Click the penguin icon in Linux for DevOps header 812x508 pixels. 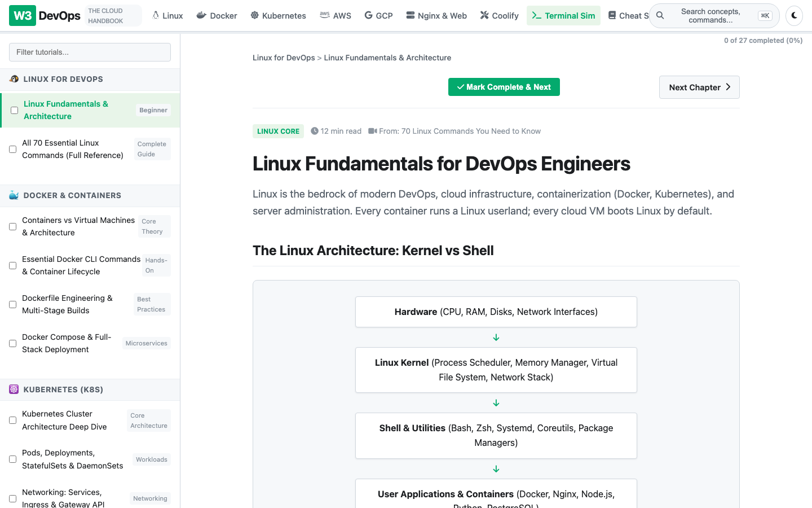[14, 79]
